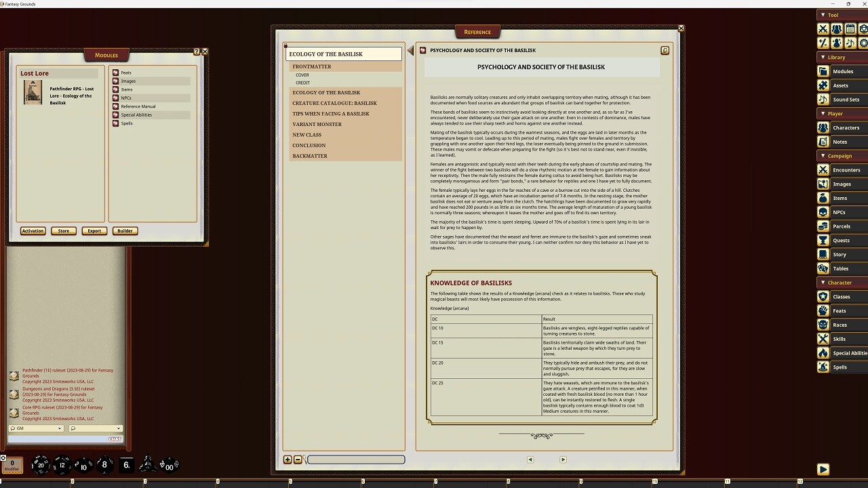Open the Combat Tracker crossed swords icon
868x488 pixels.
coord(823,28)
